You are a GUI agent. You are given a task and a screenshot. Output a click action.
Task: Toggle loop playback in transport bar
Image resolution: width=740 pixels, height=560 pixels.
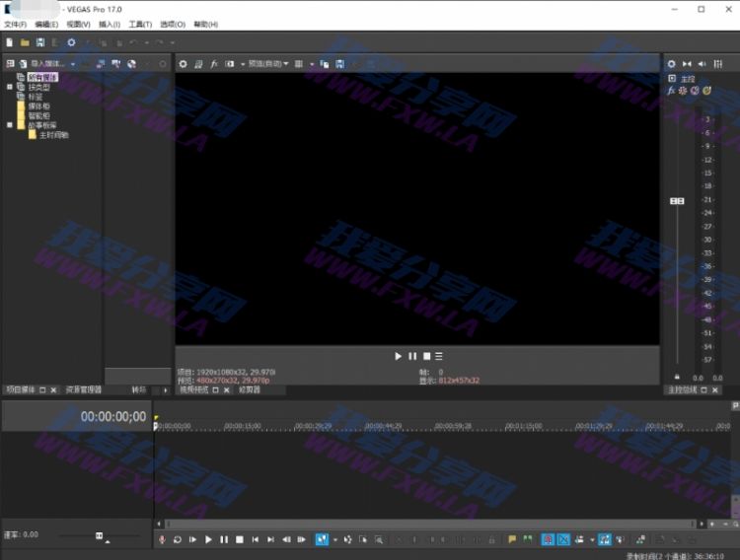tap(178, 539)
